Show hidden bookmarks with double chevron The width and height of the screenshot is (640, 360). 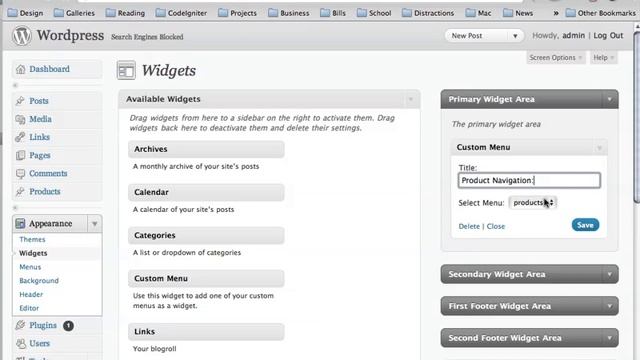coord(556,13)
